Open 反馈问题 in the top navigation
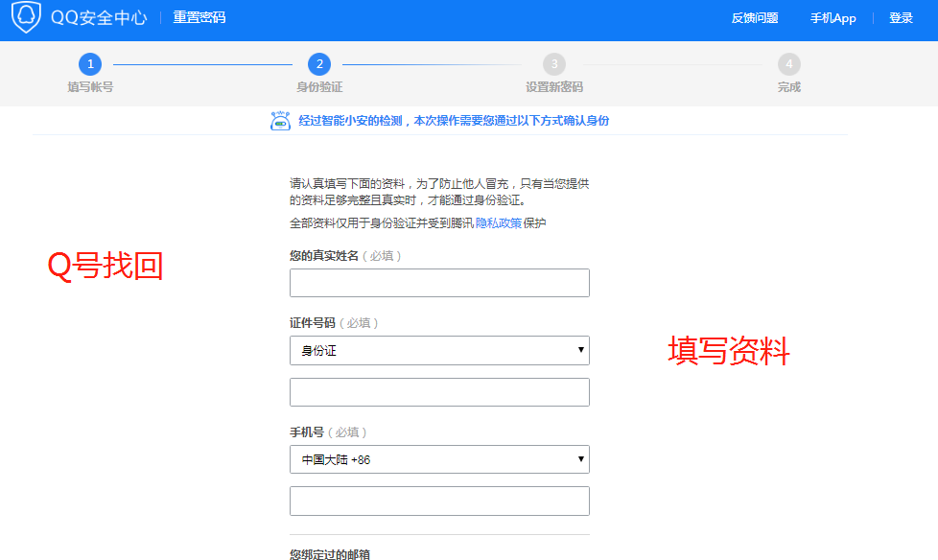Image resolution: width=938 pixels, height=560 pixels. [755, 18]
